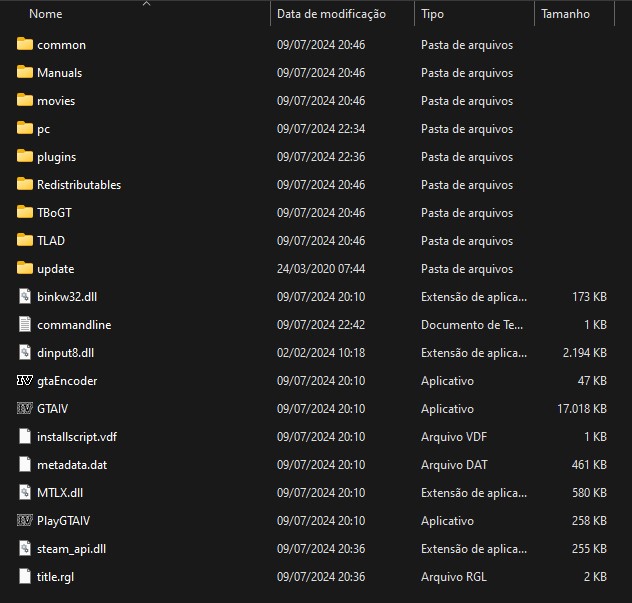Select the file name dinput8.dll
Screen dimensions: 632x603
click(x=65, y=353)
